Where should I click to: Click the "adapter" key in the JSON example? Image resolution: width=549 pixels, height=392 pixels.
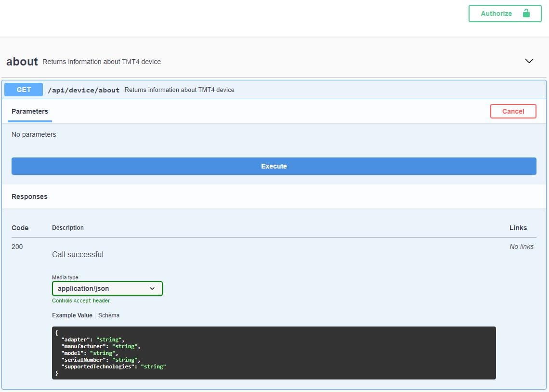coord(77,340)
